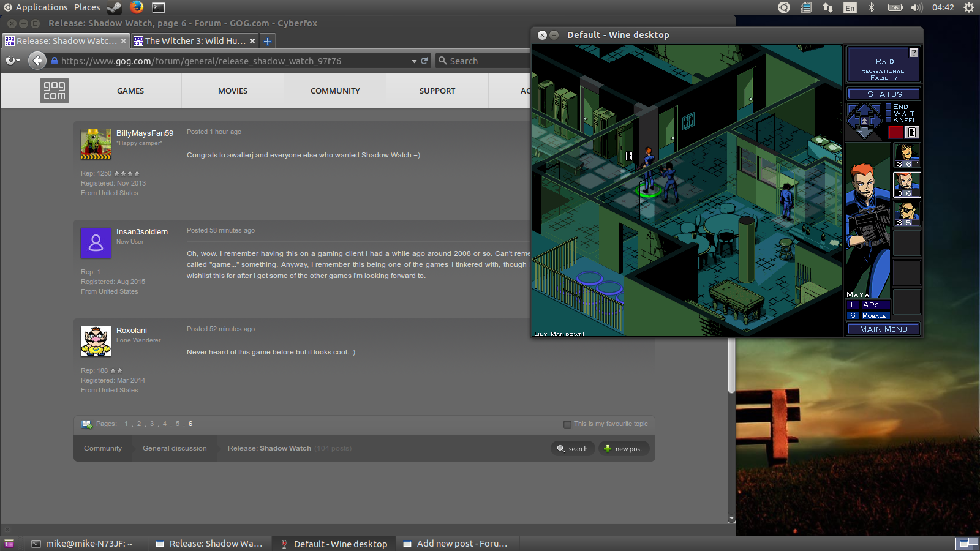Click the down arrow on the movement pad
The height and width of the screenshot is (551, 980).
click(x=864, y=133)
